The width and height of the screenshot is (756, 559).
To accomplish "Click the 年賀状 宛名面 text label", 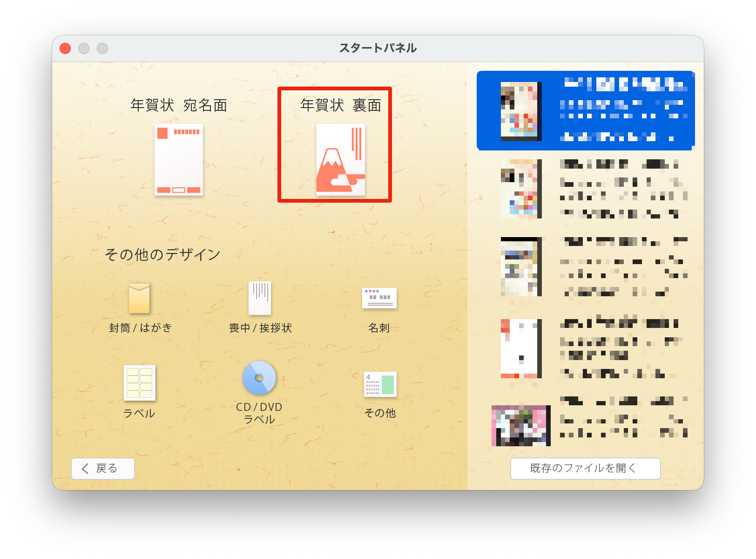I will click(x=179, y=105).
